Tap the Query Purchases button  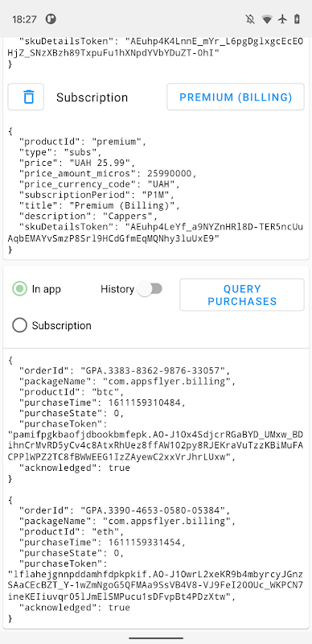coord(242,295)
